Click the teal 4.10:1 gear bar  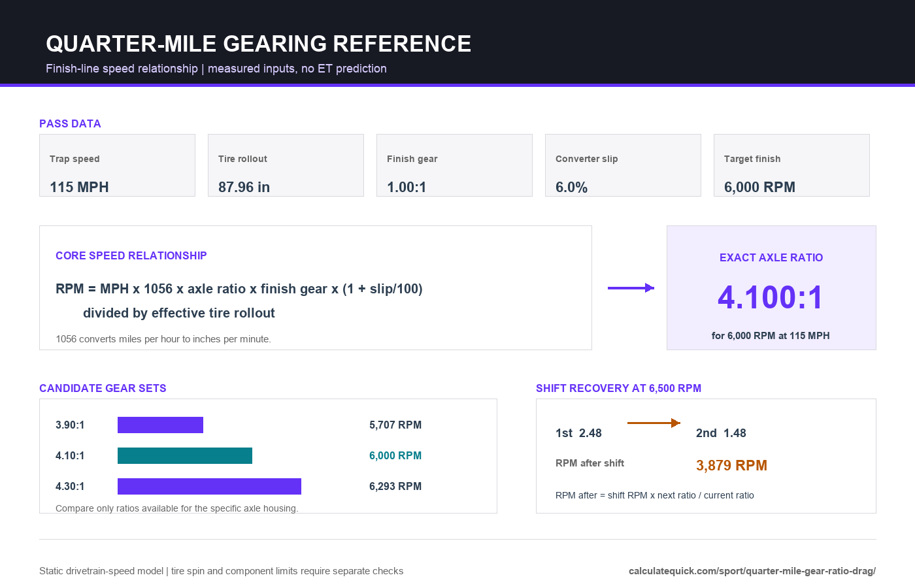pos(185,455)
